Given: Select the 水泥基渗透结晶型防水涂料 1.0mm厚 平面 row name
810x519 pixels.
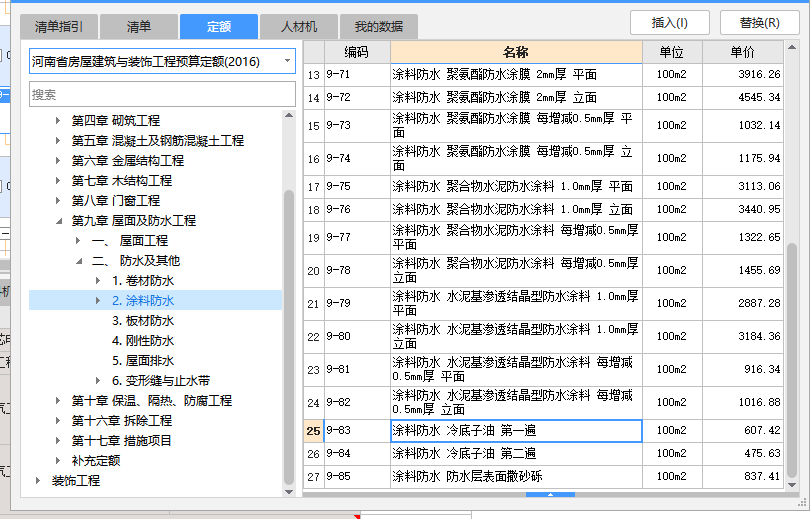Looking at the screenshot, I should point(516,303).
